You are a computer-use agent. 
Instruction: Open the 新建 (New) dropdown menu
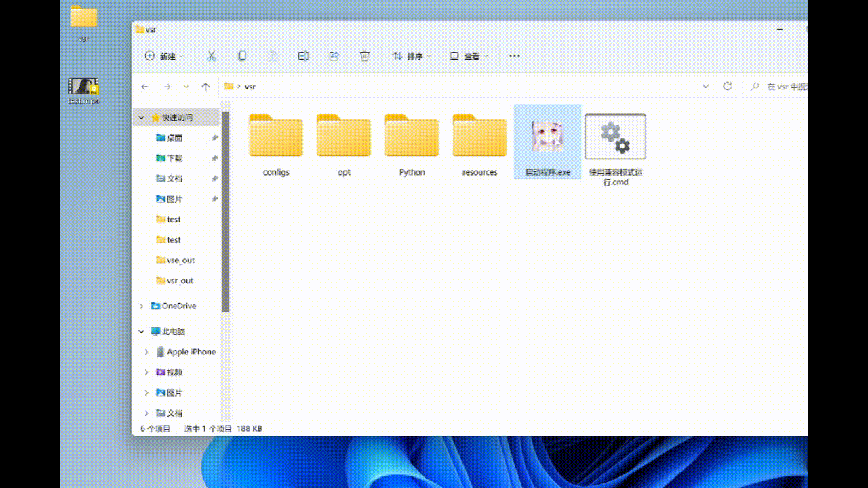[x=163, y=56]
